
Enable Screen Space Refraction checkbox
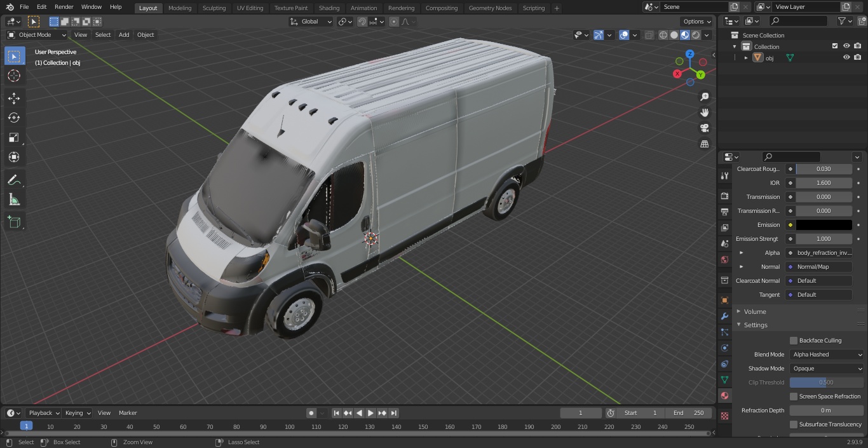click(x=794, y=397)
